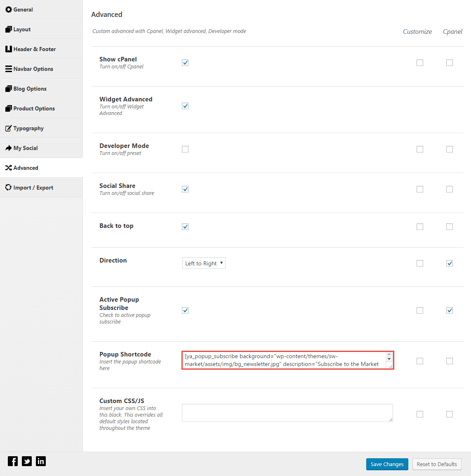Click the Save Changes button

click(x=387, y=464)
